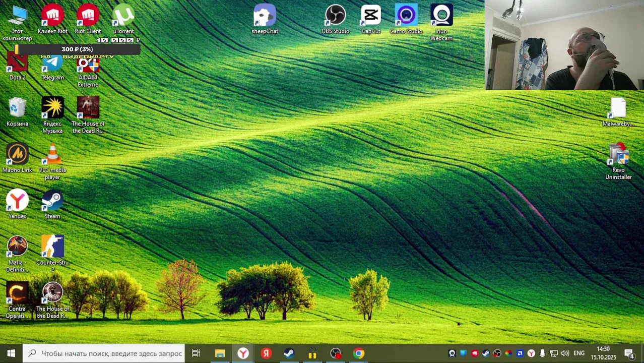Screen dimensions: 644x363
Task: Click the colorful circle tray icon
Action: tap(508, 353)
